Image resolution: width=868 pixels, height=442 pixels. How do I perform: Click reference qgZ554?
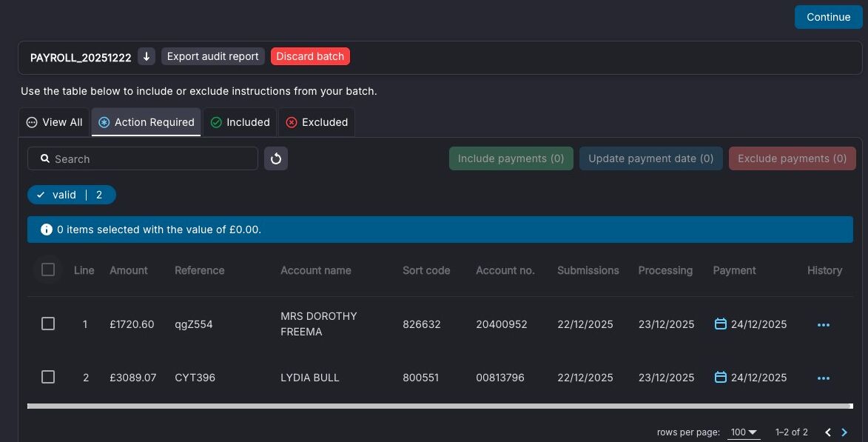point(193,324)
